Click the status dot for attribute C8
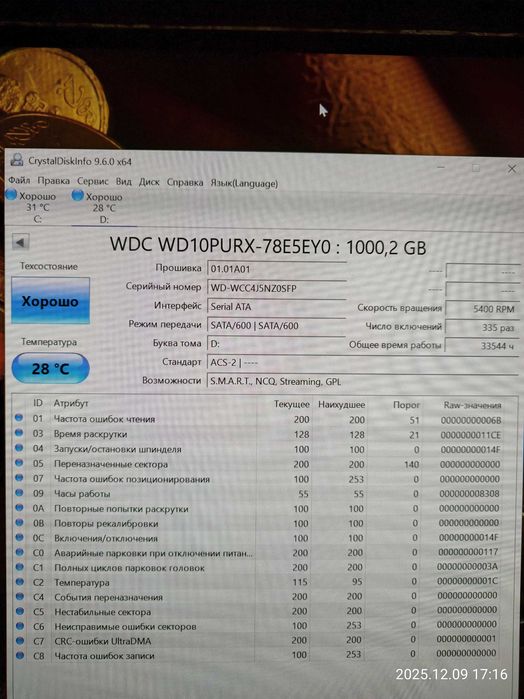Image resolution: width=524 pixels, height=699 pixels. (19, 655)
